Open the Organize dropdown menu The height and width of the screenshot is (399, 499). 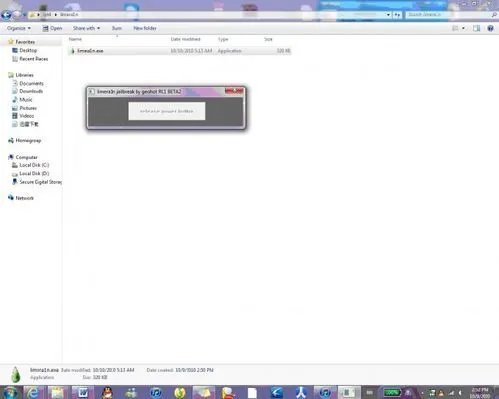coord(19,28)
